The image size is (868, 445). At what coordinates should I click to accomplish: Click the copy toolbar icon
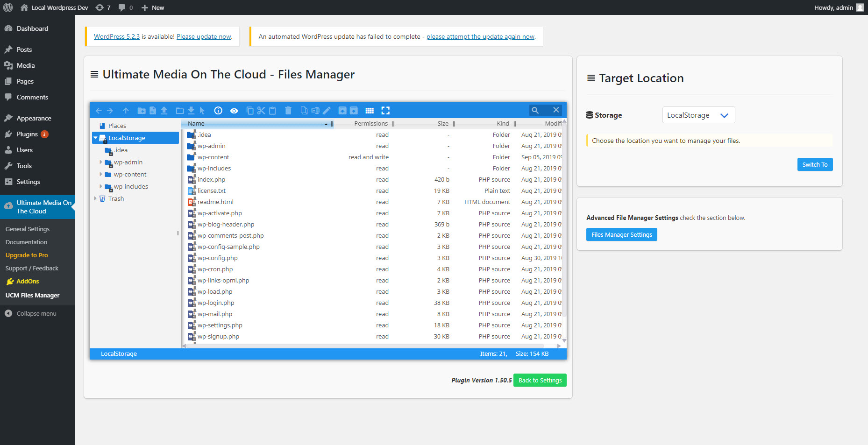[250, 111]
